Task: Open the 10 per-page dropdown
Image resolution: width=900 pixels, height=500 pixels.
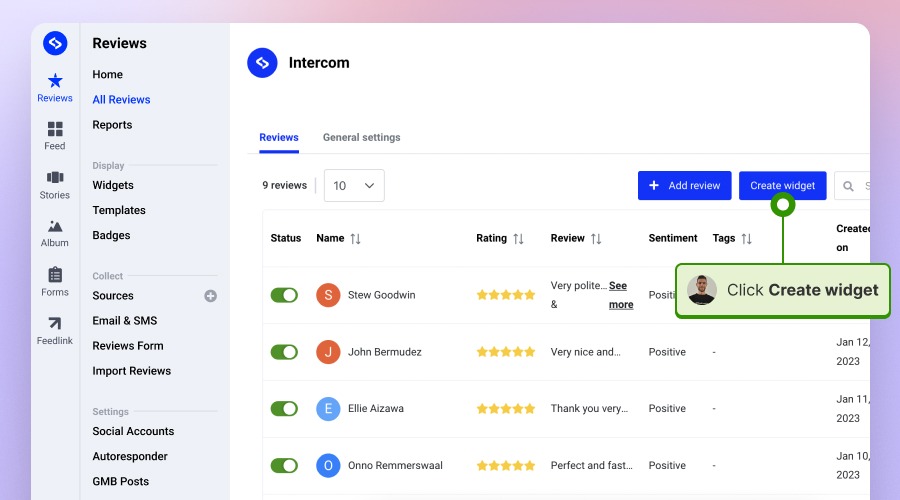Action: click(354, 186)
